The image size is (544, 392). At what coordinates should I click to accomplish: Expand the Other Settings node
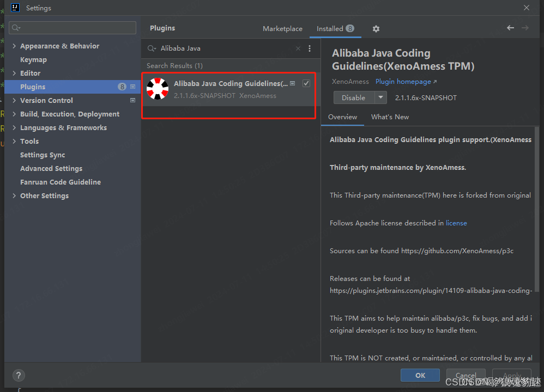(14, 195)
